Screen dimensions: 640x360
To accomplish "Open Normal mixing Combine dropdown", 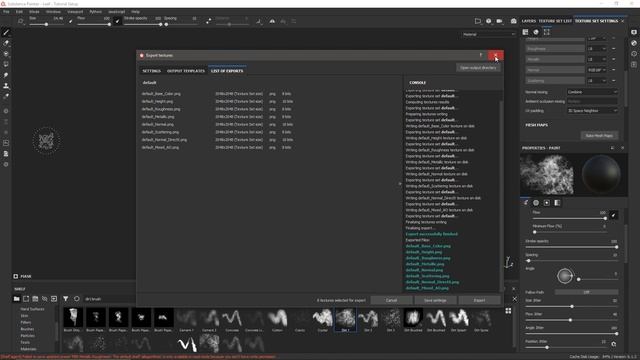I will pyautogui.click(x=592, y=92).
